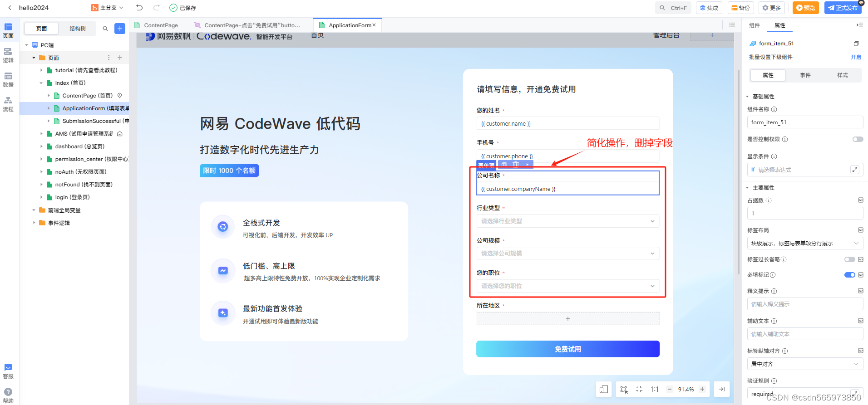Click the 正式发布 publish button
The image size is (868, 405).
pos(843,8)
